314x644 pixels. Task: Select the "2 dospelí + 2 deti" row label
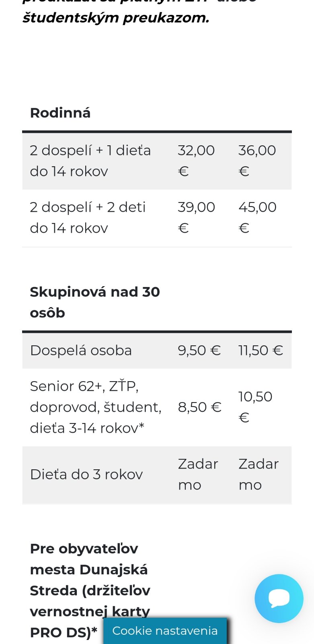coord(88,218)
